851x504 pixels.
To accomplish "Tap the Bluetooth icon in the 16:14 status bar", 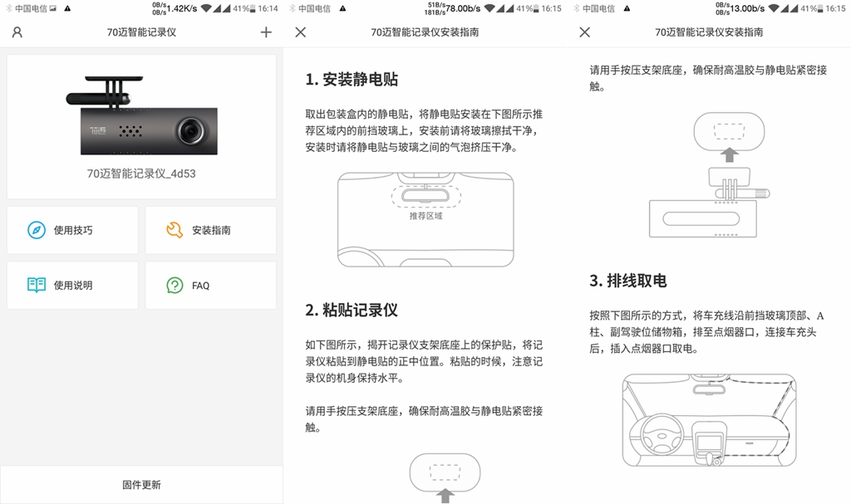I will click(8, 8).
